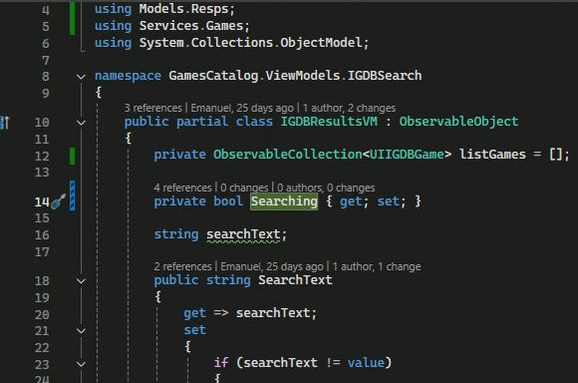The height and width of the screenshot is (383, 578).
Task: Collapse the if block at line 23
Action: tap(81, 364)
